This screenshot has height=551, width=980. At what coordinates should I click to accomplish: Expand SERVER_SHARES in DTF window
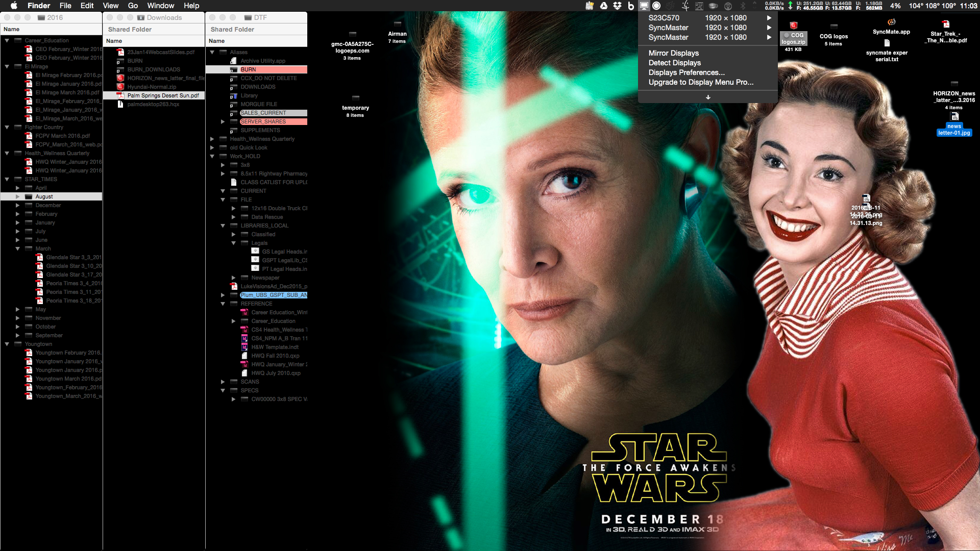[223, 121]
